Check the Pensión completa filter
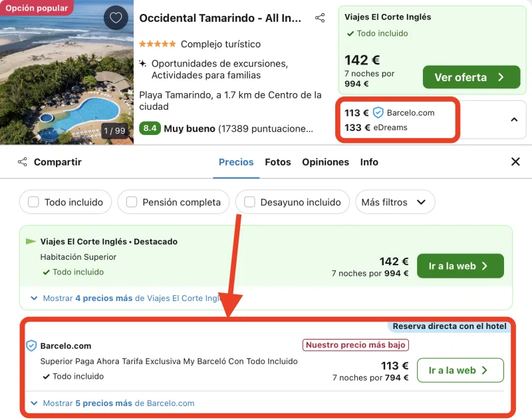 tap(131, 202)
